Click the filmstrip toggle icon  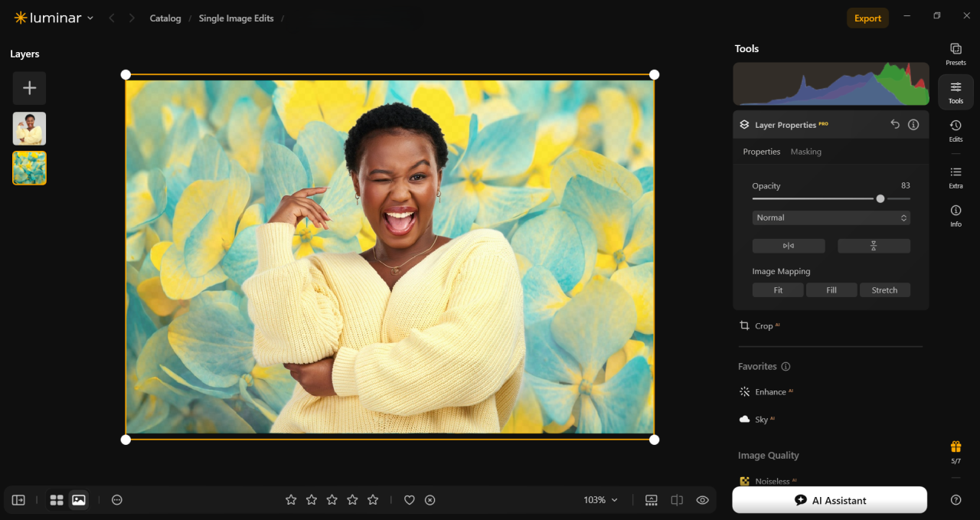[x=652, y=500]
